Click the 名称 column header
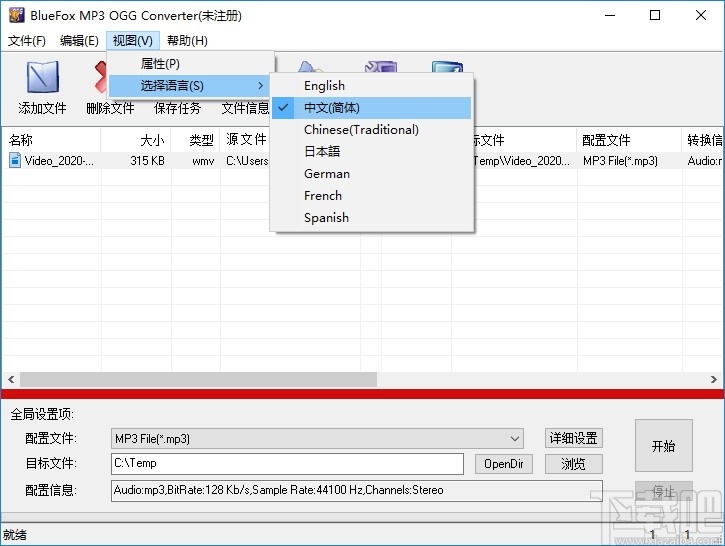Viewport: 725px width, 546px height. [x=51, y=140]
